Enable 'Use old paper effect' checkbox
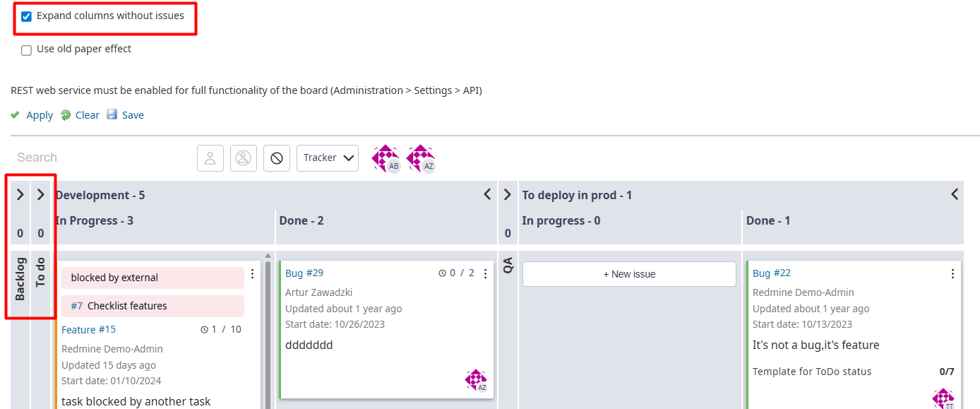980x409 pixels. click(x=27, y=50)
